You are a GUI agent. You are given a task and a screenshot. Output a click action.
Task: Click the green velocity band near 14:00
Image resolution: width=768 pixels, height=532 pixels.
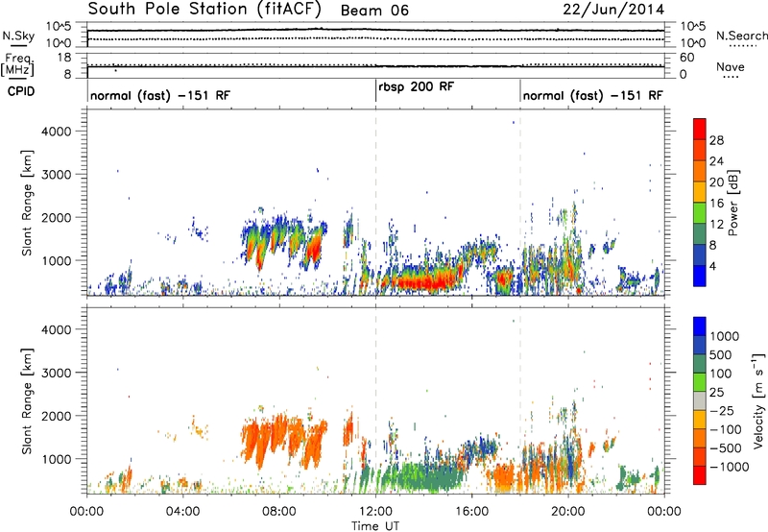(x=423, y=477)
